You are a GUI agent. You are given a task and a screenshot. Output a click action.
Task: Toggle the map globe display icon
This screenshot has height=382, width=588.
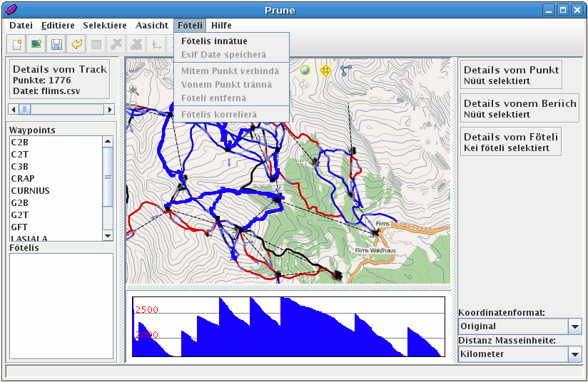click(305, 70)
